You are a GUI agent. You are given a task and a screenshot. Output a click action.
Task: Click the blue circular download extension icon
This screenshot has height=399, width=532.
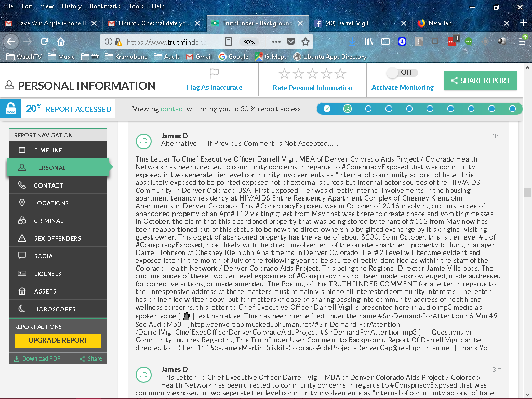click(402, 42)
